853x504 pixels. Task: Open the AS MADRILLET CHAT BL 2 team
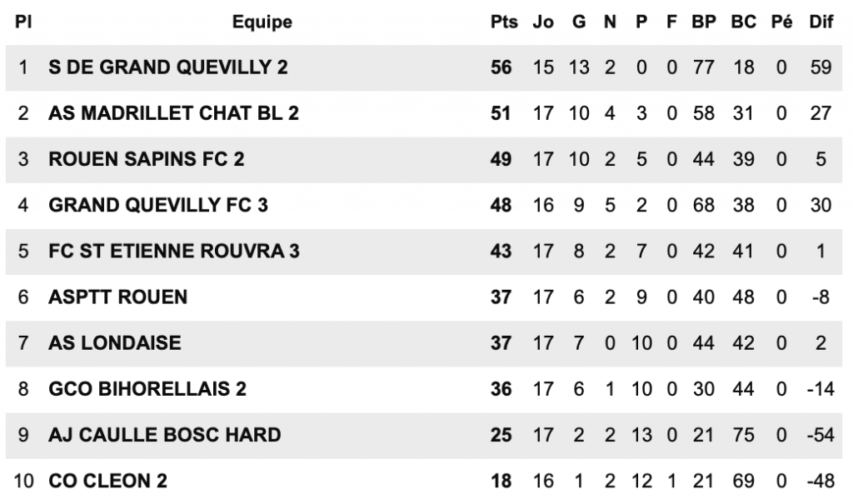[173, 113]
